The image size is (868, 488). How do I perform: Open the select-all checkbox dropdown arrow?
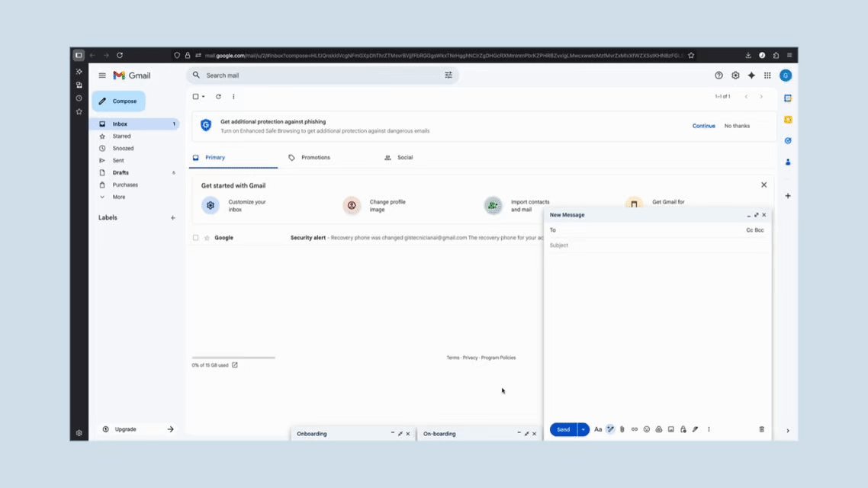204,97
